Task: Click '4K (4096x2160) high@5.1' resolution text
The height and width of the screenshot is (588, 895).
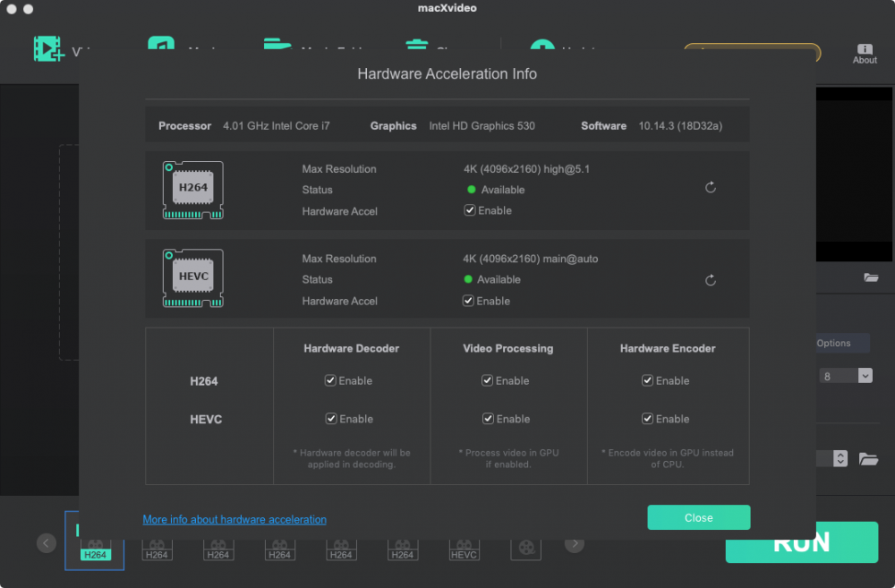Action: click(x=526, y=169)
